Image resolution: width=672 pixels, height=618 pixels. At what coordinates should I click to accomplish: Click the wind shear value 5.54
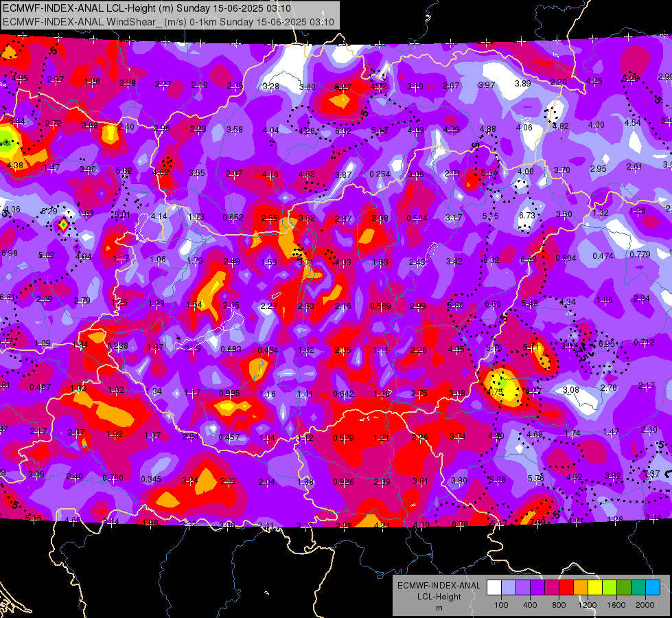pyautogui.click(x=489, y=173)
